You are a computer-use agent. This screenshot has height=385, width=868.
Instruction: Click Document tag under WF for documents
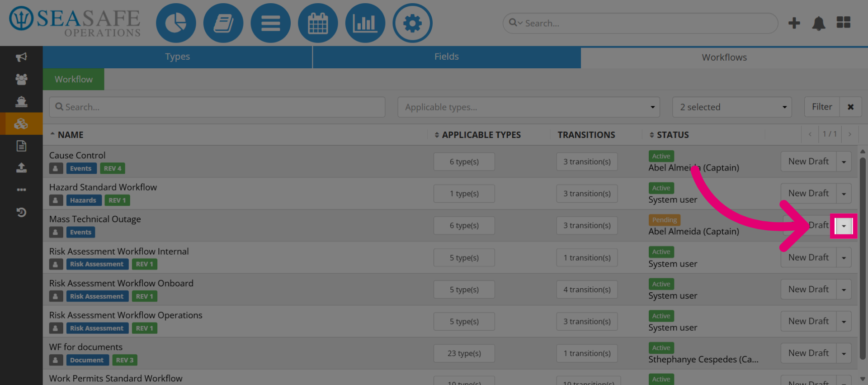[87, 361]
